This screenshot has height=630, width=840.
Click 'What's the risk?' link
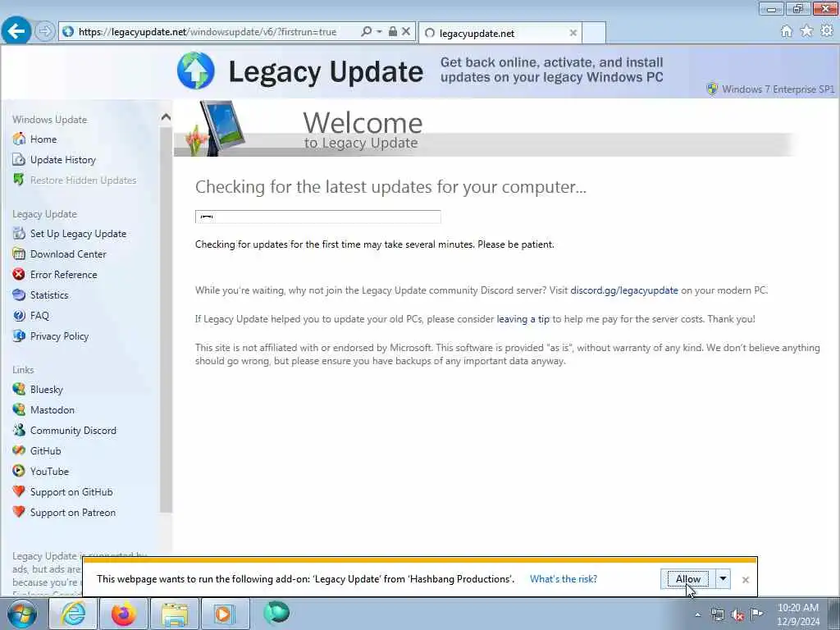pyautogui.click(x=564, y=578)
